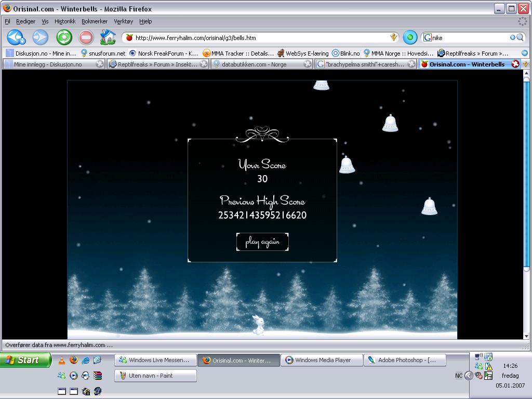This screenshot has width=532, height=399.
Task: Close the Mine innlegg tab
Action: tap(99, 64)
